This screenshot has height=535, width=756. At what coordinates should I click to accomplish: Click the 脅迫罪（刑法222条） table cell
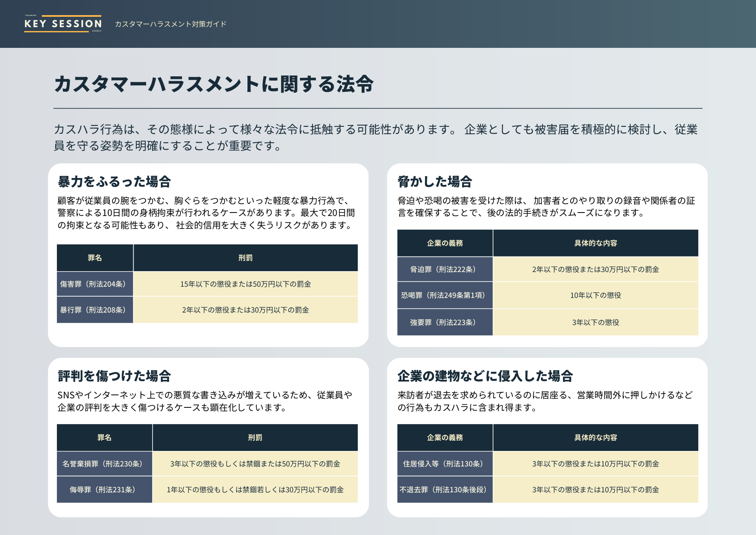[x=444, y=269]
